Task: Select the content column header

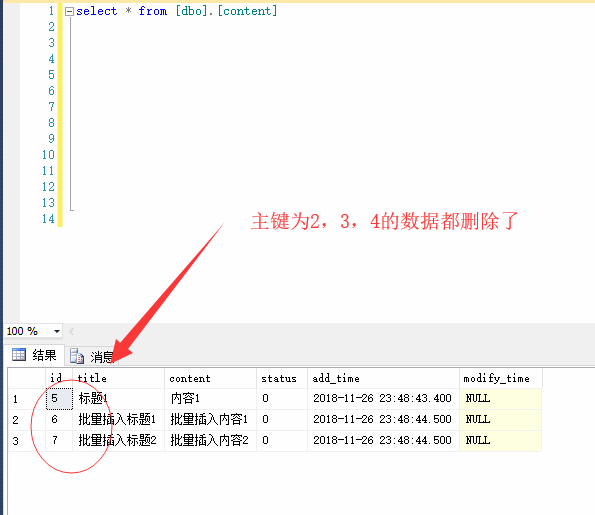Action: 211,378
